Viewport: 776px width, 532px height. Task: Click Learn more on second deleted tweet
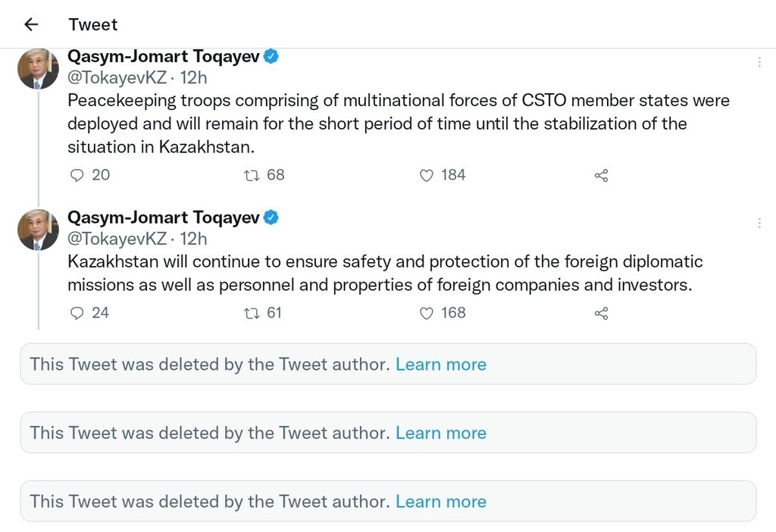pyautogui.click(x=441, y=433)
